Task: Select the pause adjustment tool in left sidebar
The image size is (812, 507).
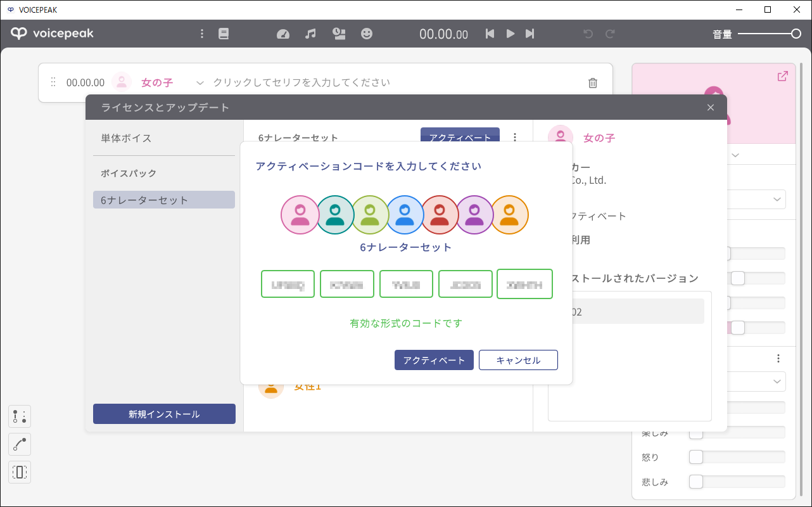Action: coord(19,416)
